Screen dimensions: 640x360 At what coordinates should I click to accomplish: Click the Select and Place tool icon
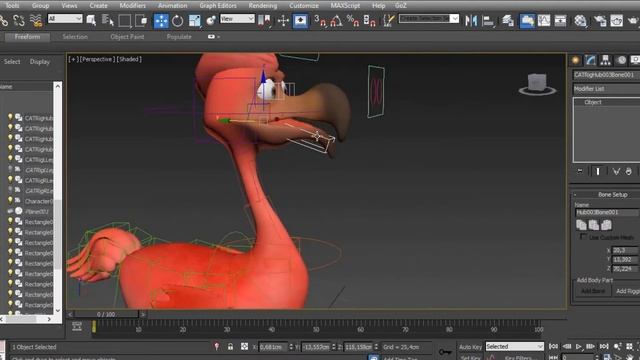click(x=211, y=20)
